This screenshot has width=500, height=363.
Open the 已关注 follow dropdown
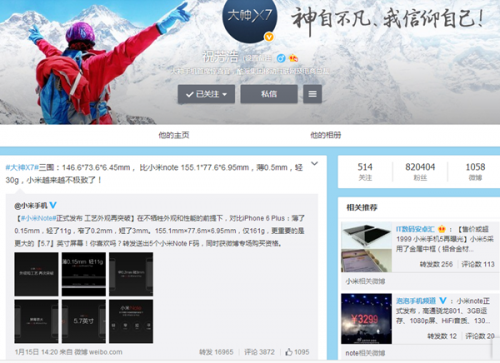point(206,94)
